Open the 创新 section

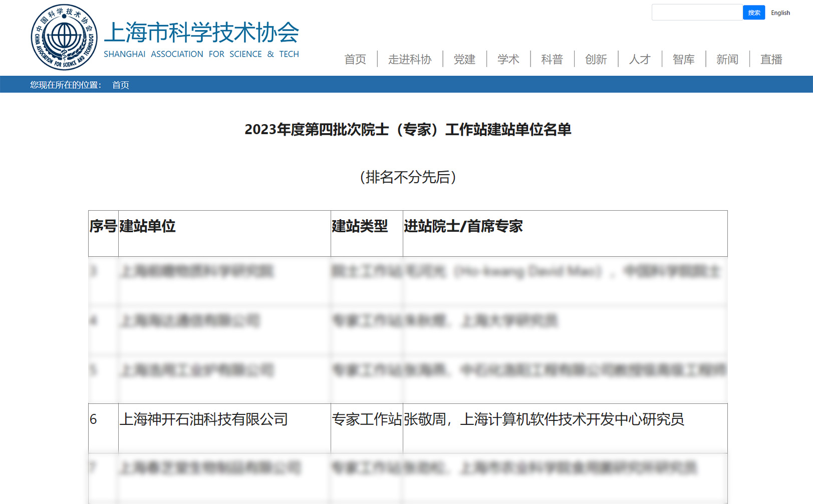(x=596, y=59)
